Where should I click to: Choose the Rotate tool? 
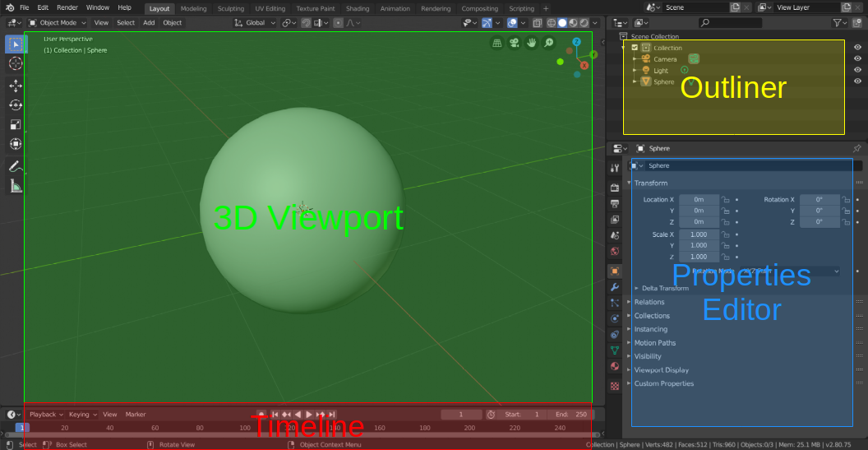pyautogui.click(x=16, y=105)
